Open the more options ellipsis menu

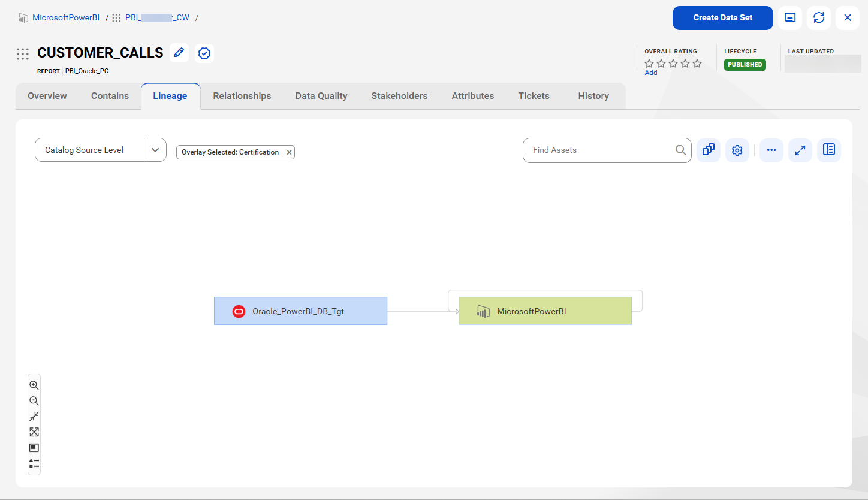(x=771, y=150)
